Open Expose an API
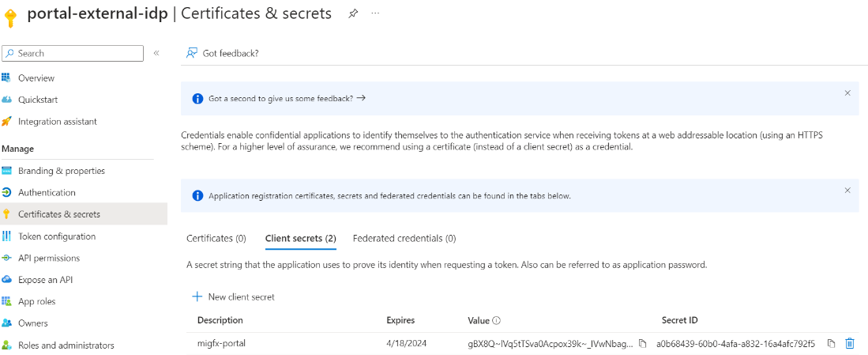The height and width of the screenshot is (355, 868). coord(45,280)
